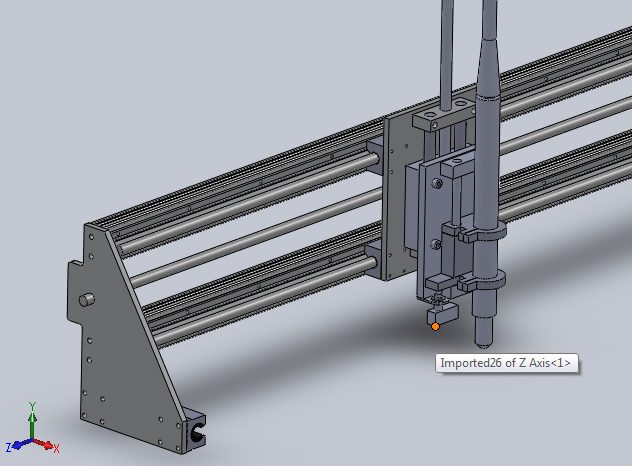Select the round pin on the end plate
The height and width of the screenshot is (466, 632).
(x=87, y=298)
